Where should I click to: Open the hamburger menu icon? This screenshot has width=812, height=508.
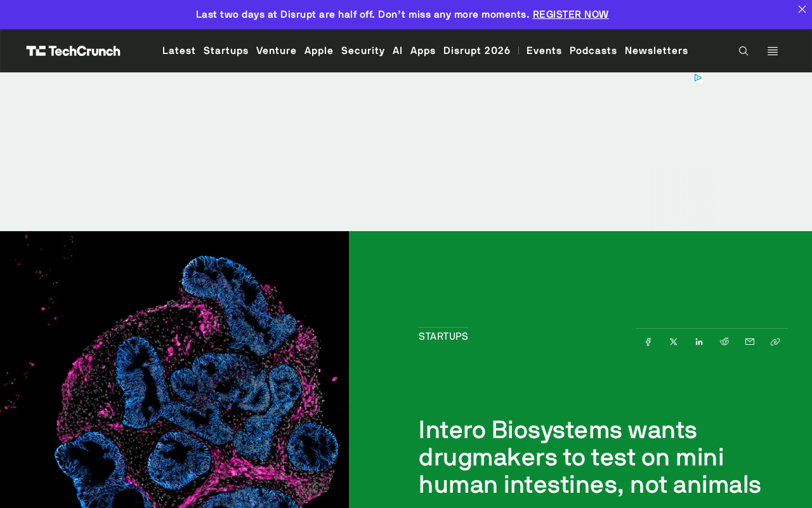tap(773, 51)
